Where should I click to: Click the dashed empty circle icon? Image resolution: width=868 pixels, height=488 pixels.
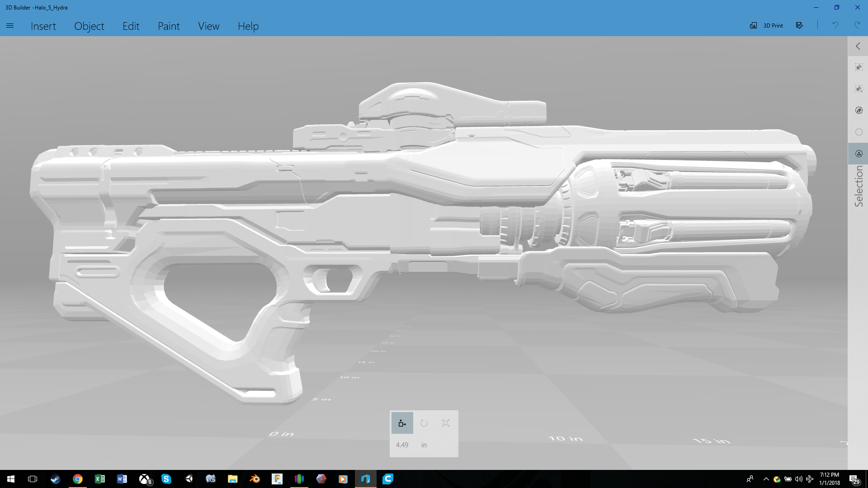click(x=859, y=132)
